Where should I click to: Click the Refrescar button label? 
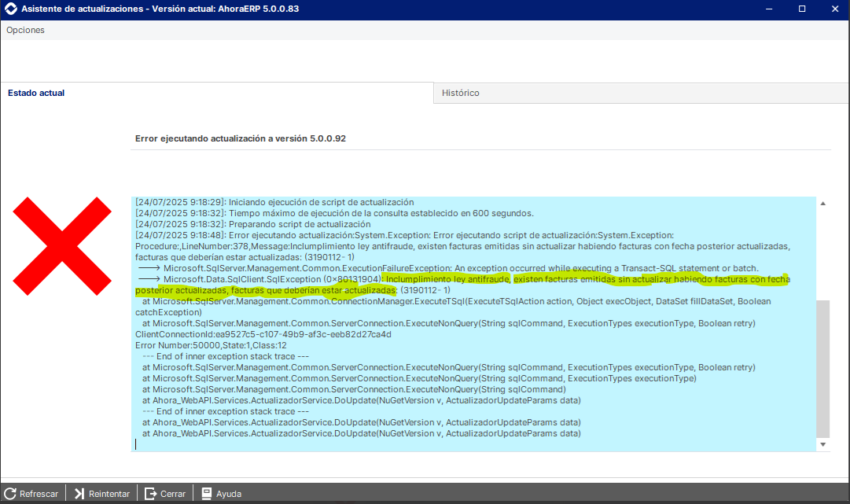[x=39, y=494]
